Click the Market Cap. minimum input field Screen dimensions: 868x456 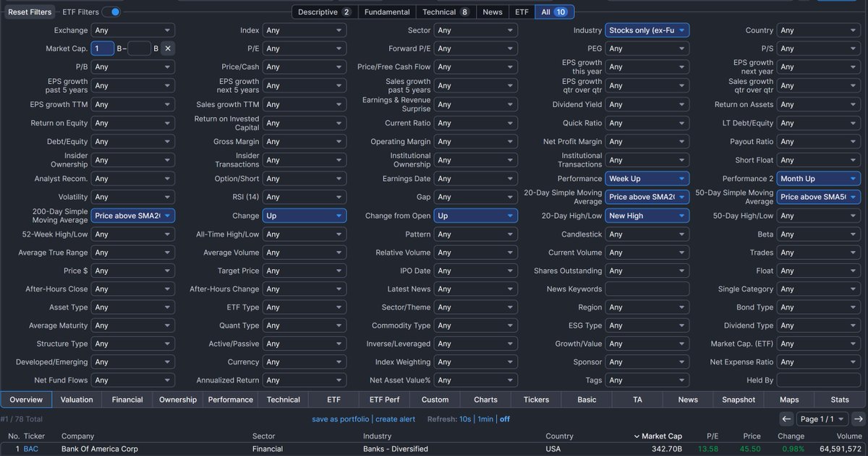click(x=103, y=48)
